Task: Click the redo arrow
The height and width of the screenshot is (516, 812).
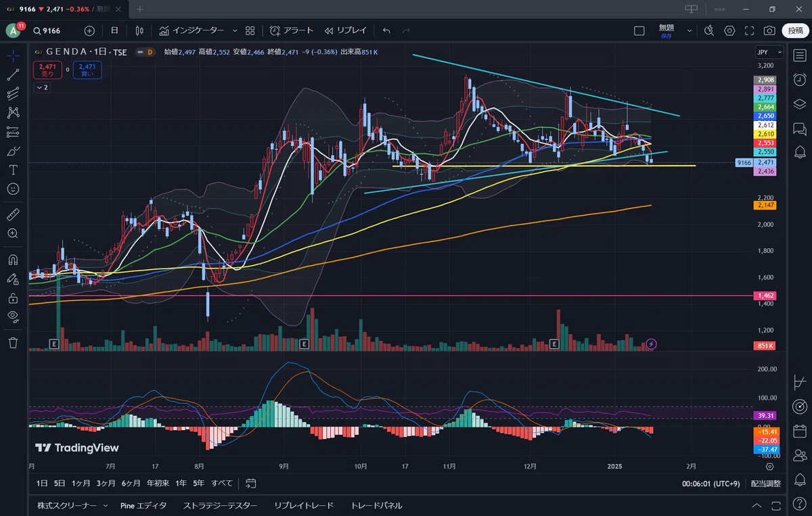Action: coord(406,30)
